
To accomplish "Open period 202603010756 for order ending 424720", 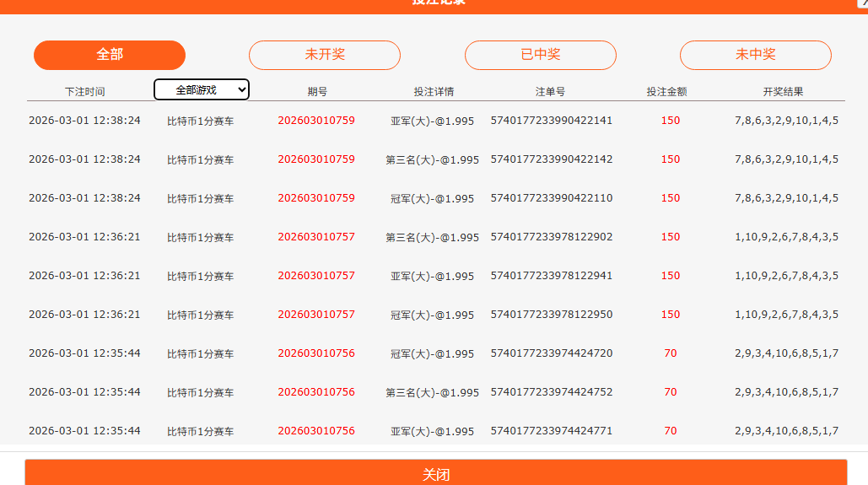I will point(316,353).
